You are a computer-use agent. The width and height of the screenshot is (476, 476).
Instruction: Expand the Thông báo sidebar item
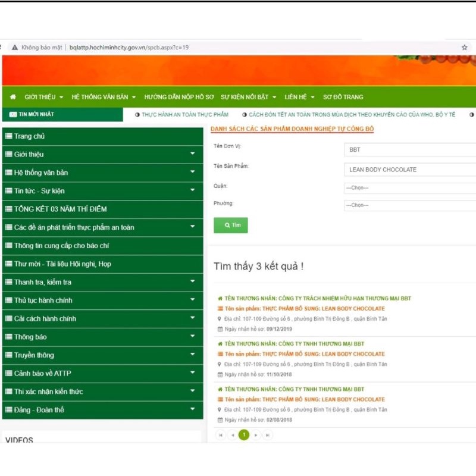102,337
